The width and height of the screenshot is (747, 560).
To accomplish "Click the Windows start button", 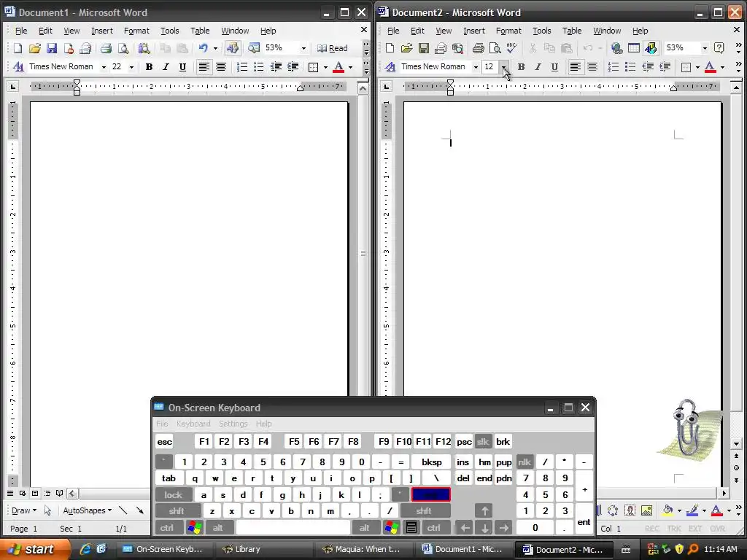I will [35, 549].
